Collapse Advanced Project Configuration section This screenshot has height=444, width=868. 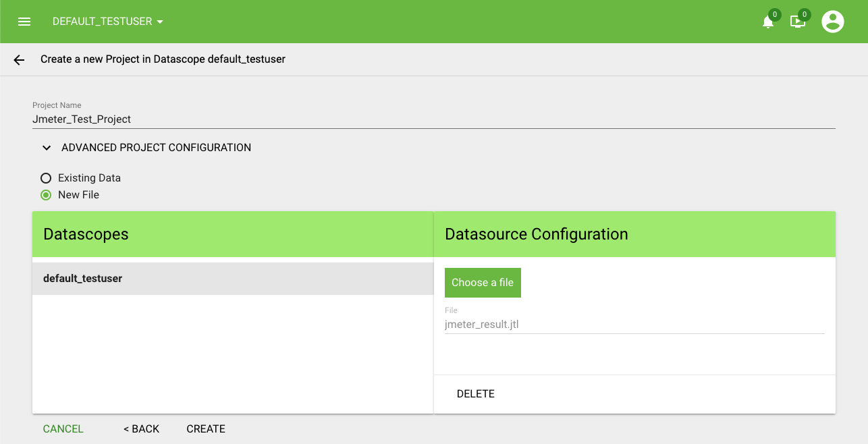tap(147, 148)
